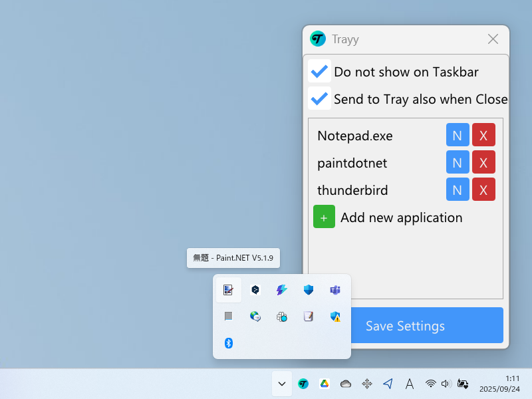This screenshot has width=532, height=399.
Task: Click the battery status taskbar icon
Action: click(463, 384)
